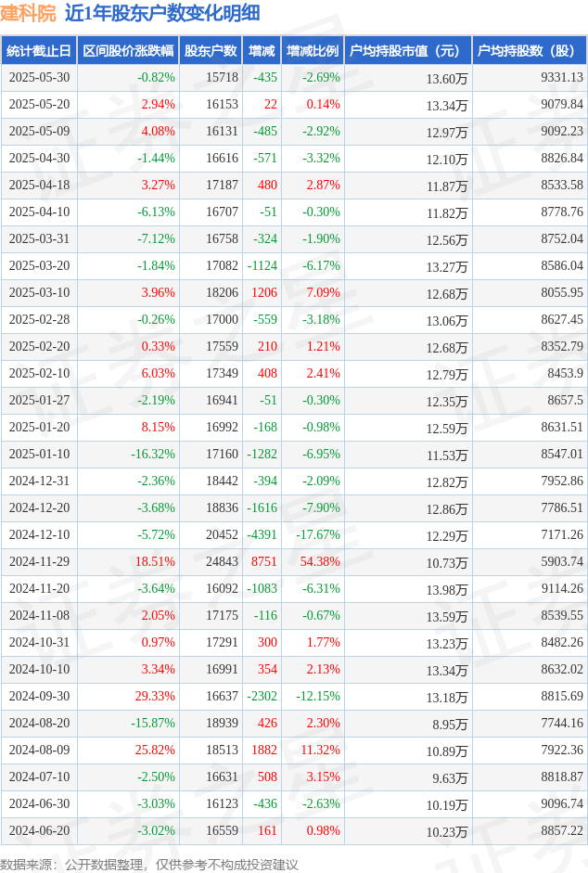Click the 数据来源 footer note

click(149, 865)
